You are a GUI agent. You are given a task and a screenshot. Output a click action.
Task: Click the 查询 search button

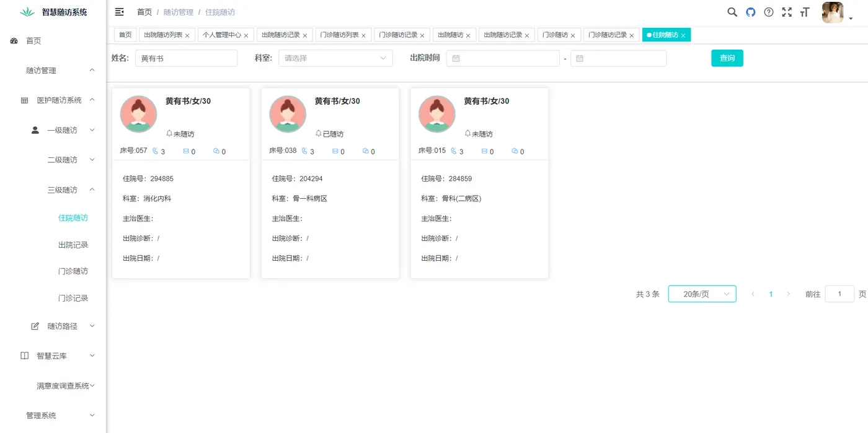coord(727,58)
